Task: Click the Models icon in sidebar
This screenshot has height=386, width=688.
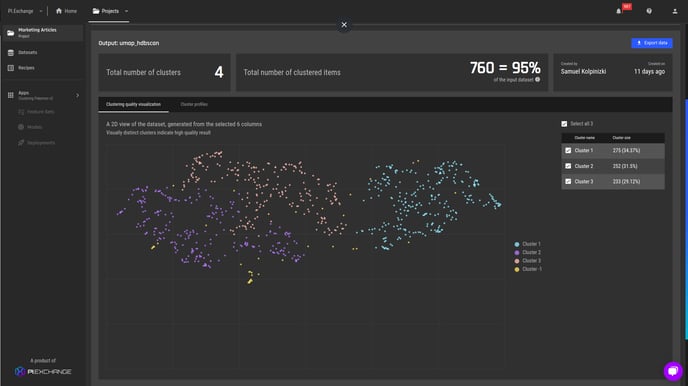Action: 21,127
